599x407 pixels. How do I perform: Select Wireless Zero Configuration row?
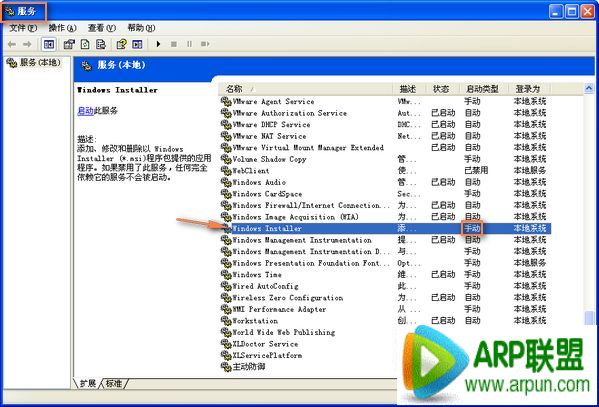[x=386, y=298]
